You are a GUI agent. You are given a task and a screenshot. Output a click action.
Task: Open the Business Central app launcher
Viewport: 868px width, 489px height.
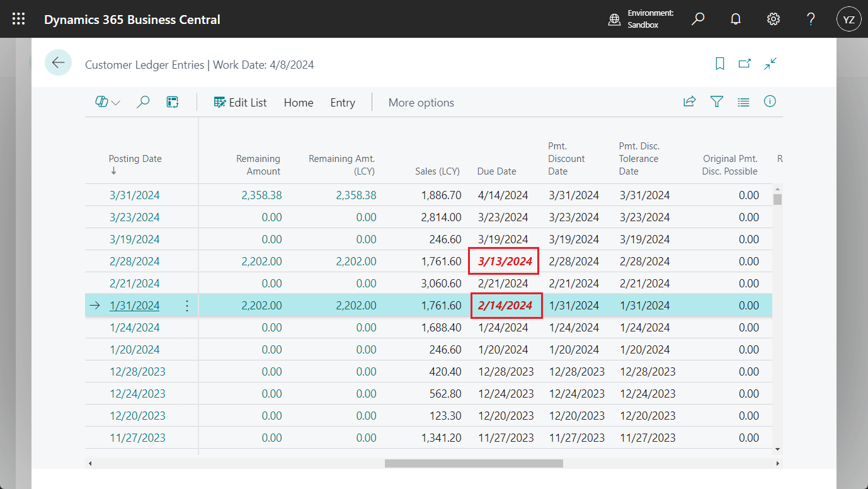point(18,19)
